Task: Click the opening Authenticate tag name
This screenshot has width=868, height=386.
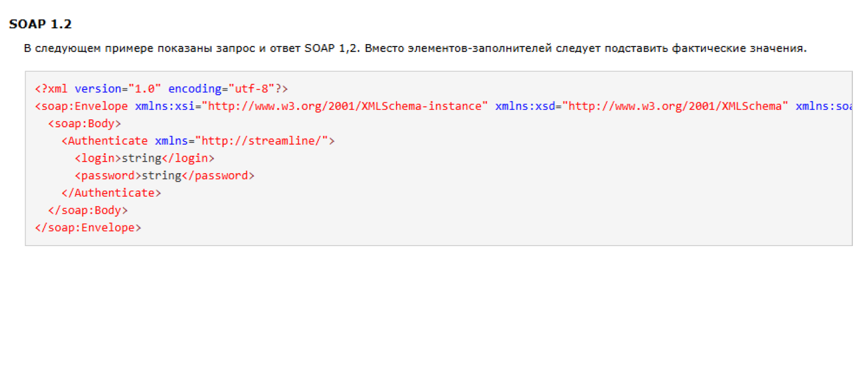Action: coord(108,141)
